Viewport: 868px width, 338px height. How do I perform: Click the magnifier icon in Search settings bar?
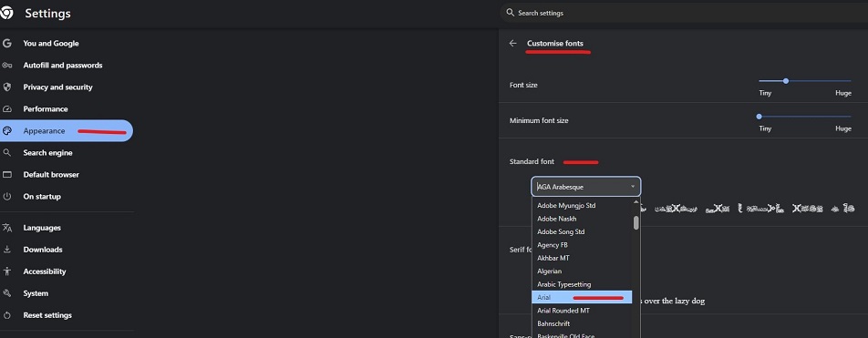tap(511, 12)
